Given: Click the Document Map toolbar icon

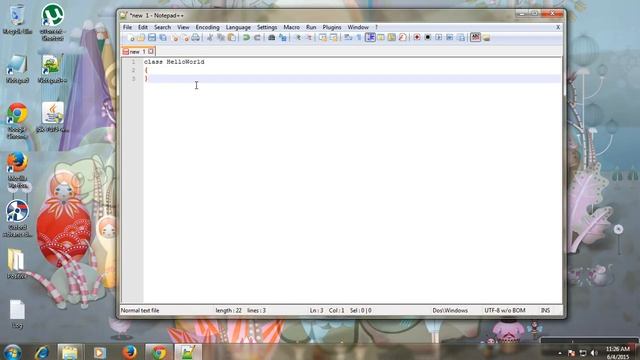Looking at the screenshot, I should point(391,38).
